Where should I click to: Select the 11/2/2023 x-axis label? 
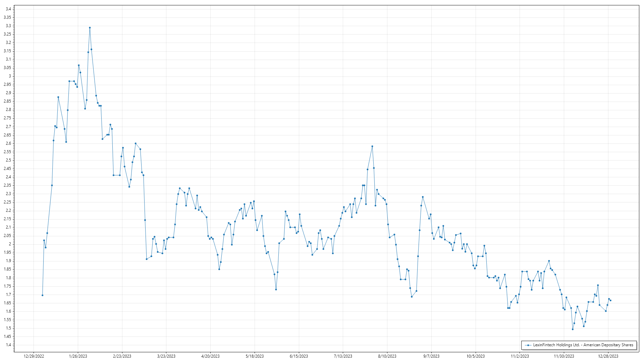click(x=520, y=356)
